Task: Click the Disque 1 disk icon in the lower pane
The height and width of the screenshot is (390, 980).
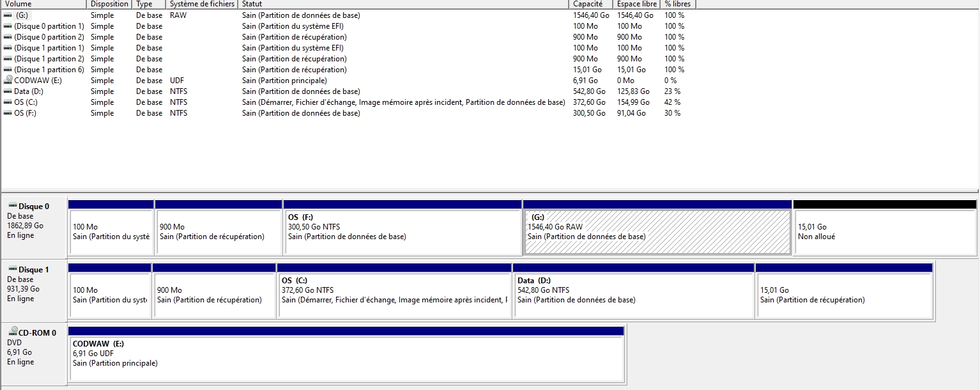Action: (x=13, y=269)
